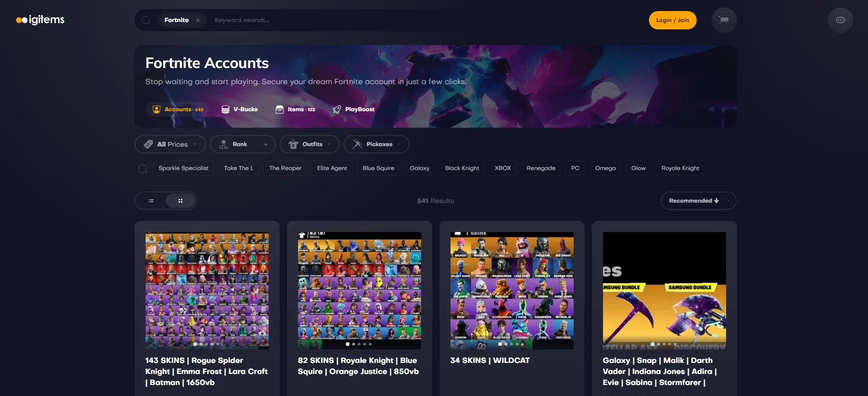Open the 34 SKINS WILDCAT thumbnail
Viewport: 868px width, 396px height.
click(512, 291)
